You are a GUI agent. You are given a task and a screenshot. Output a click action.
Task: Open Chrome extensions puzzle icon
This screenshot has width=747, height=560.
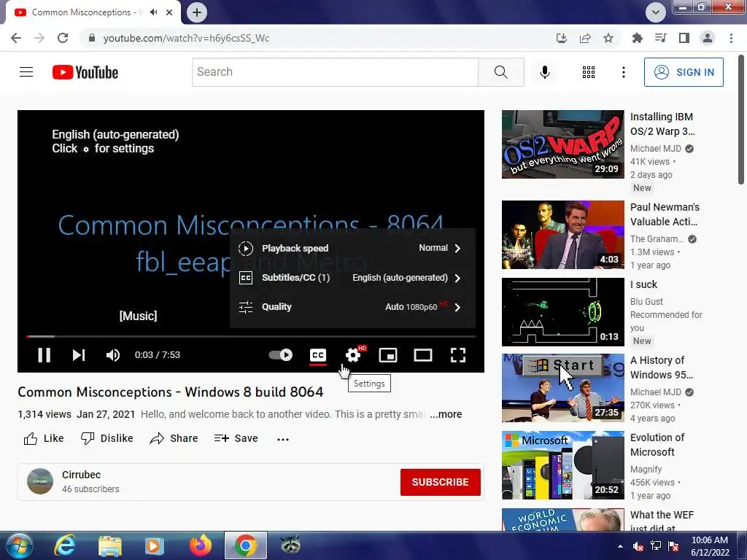638,38
